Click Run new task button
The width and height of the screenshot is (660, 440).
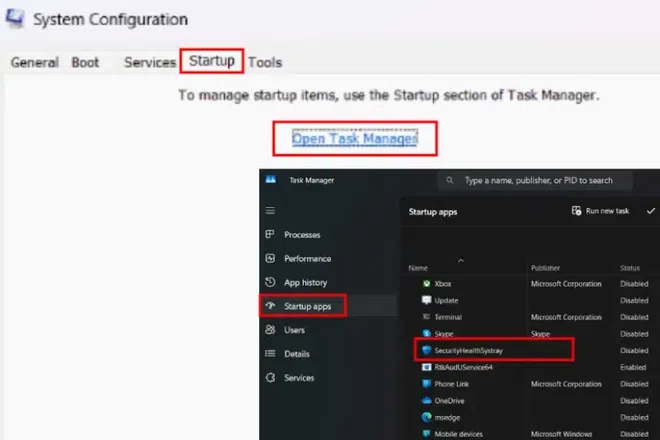point(601,211)
